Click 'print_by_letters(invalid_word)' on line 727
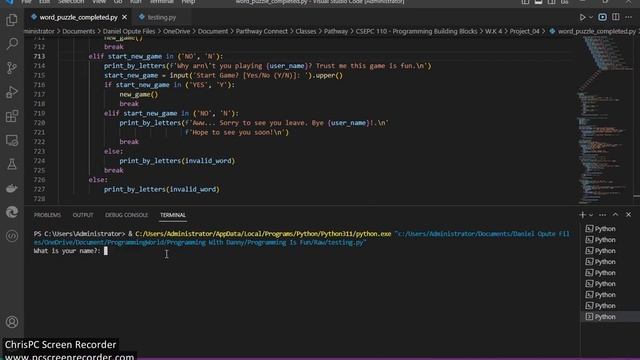This screenshot has width=640, height=360. coord(162,189)
